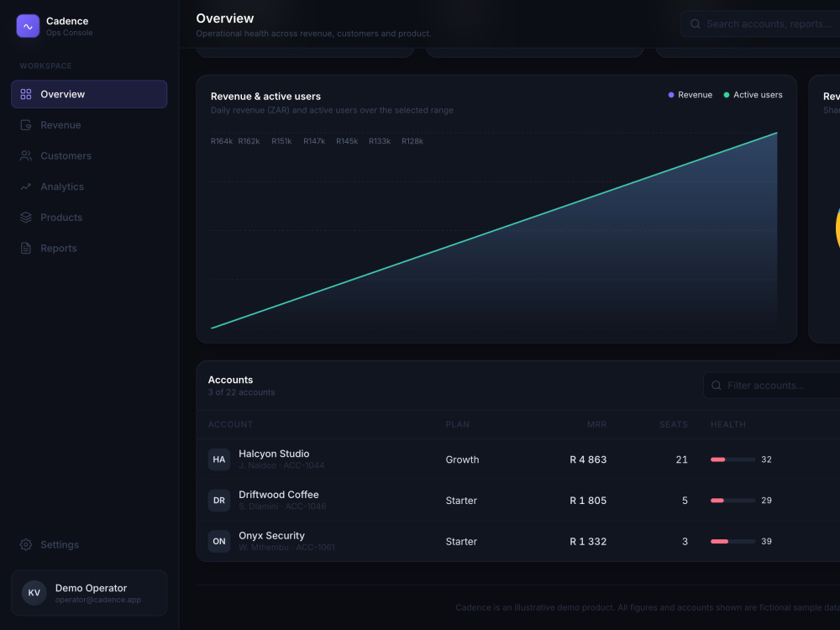
Task: Click the operator@cadence.app email
Action: (x=98, y=600)
